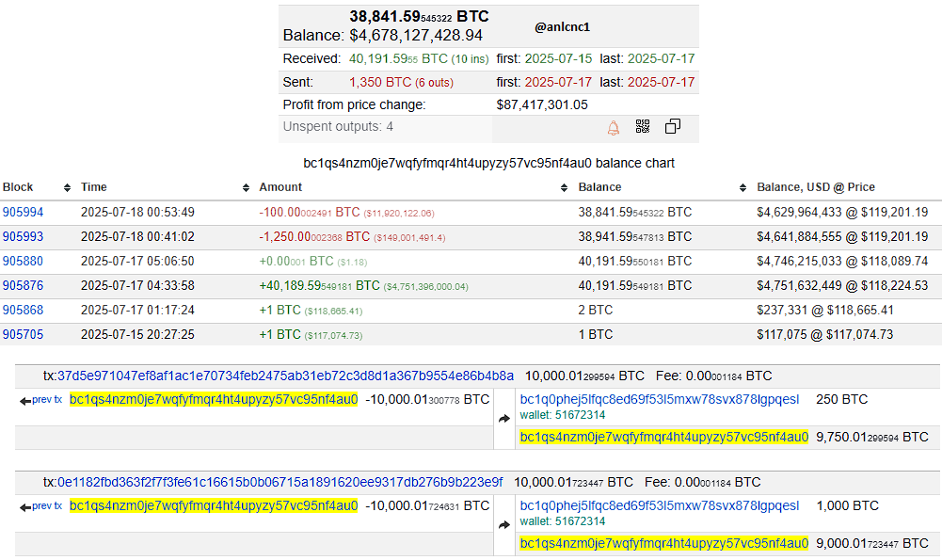The height and width of the screenshot is (560, 942).
Task: Click the orange alert bell icon
Action: [614, 127]
